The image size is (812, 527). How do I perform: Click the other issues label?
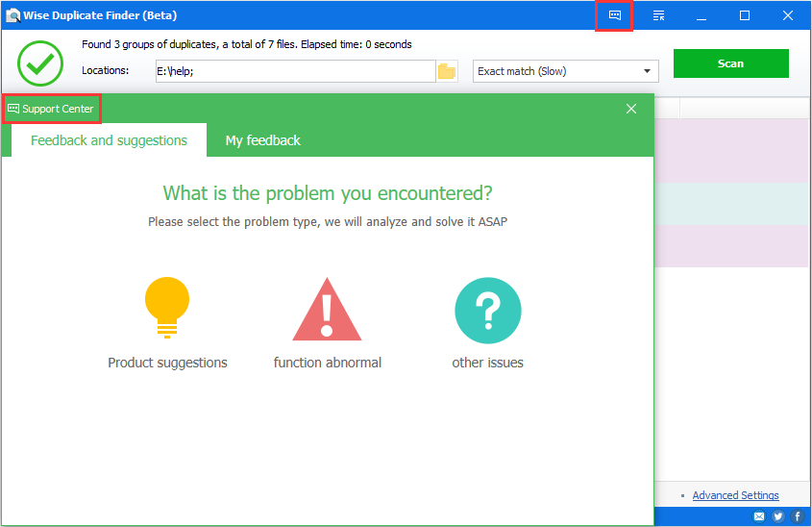[x=488, y=363]
